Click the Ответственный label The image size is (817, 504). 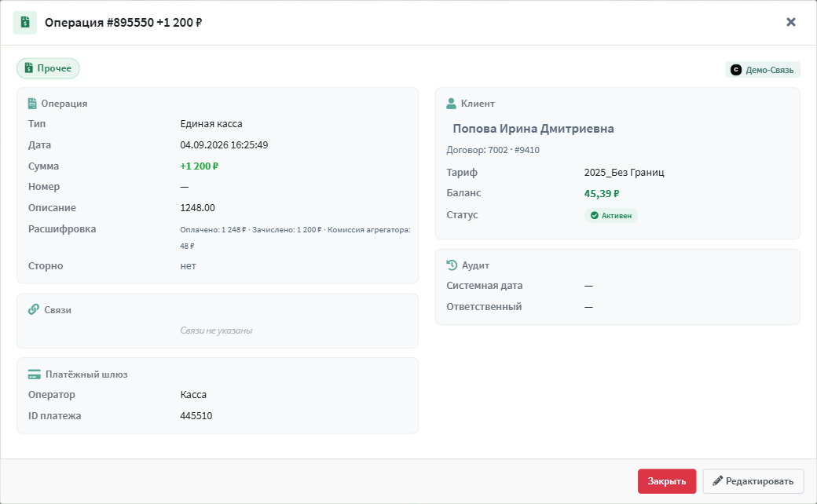[484, 307]
